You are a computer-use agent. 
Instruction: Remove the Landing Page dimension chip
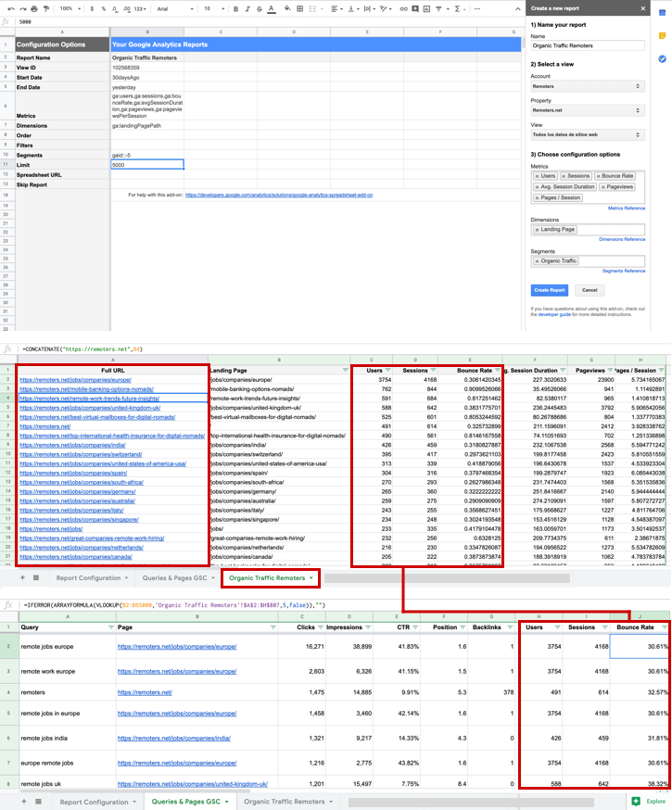point(538,229)
